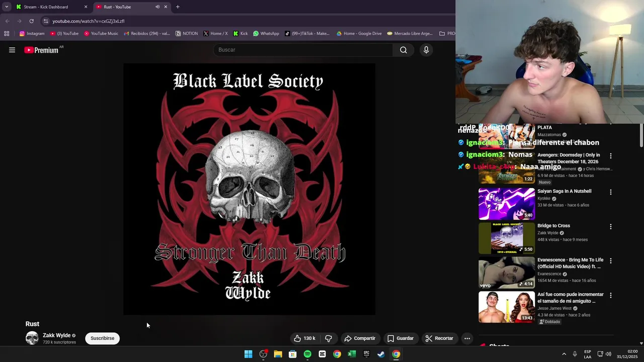Screen dimensions: 644x362
Task: Open options for Evanescence Bring Me To Life
Action: coord(611,261)
